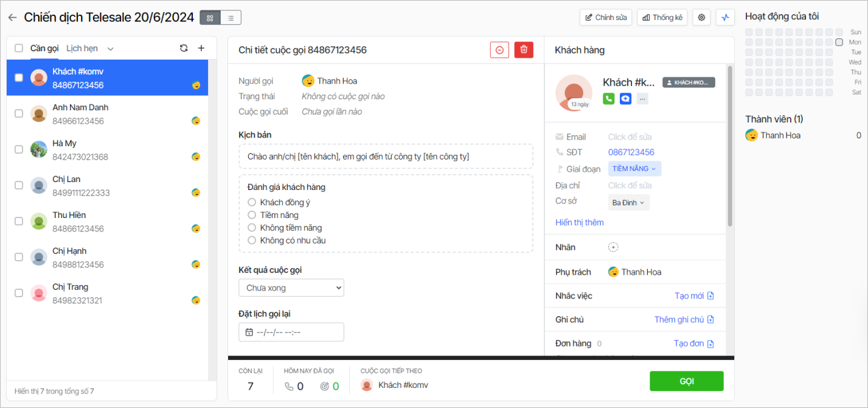Switch to the "Lịch hẹn" tab
This screenshot has width=868, height=408.
click(x=83, y=48)
